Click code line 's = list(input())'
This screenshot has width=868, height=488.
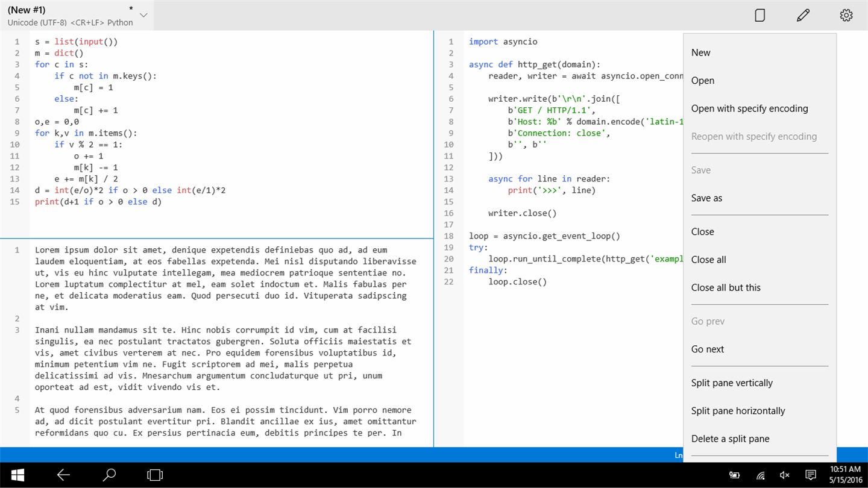pos(77,42)
